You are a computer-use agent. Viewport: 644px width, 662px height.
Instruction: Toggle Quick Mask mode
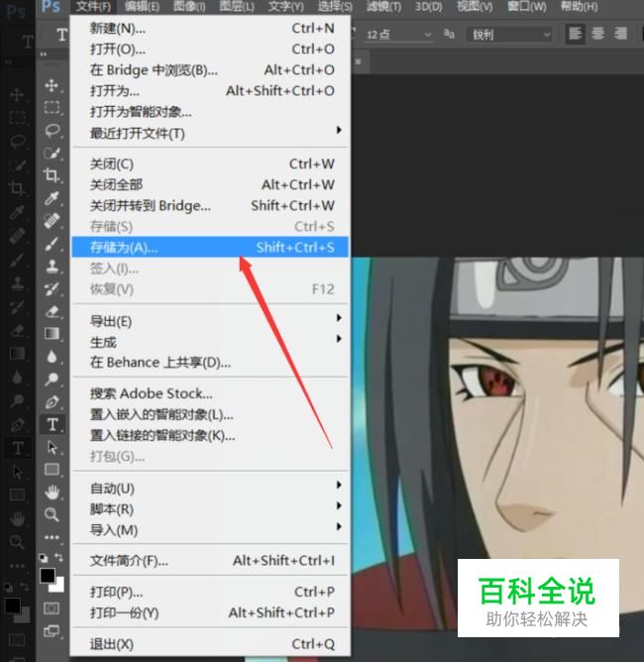(52, 608)
